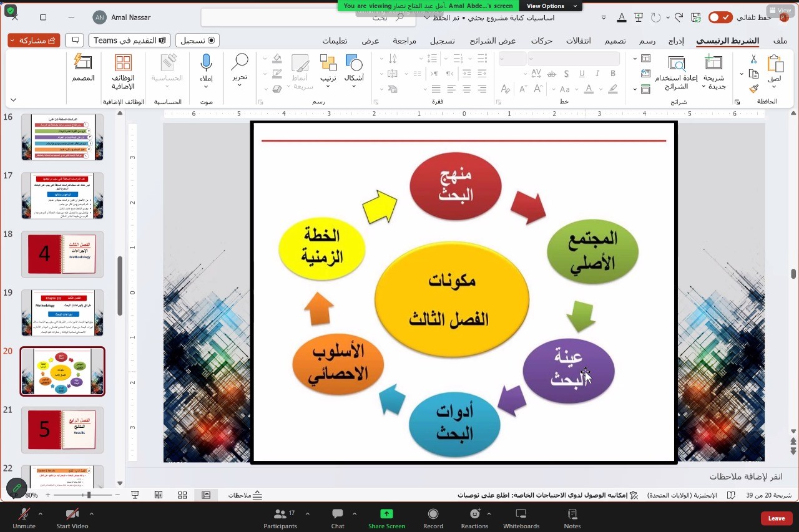
Task: Open the Zoom Chat panel
Action: [x=338, y=518]
